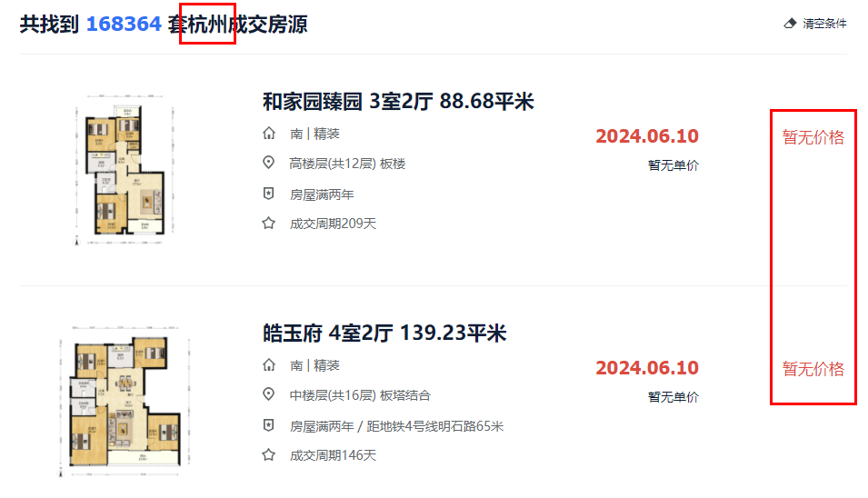Open the 和家园臻园 floor plan thumbnail
This screenshot has height=498, width=868.
pos(125,169)
